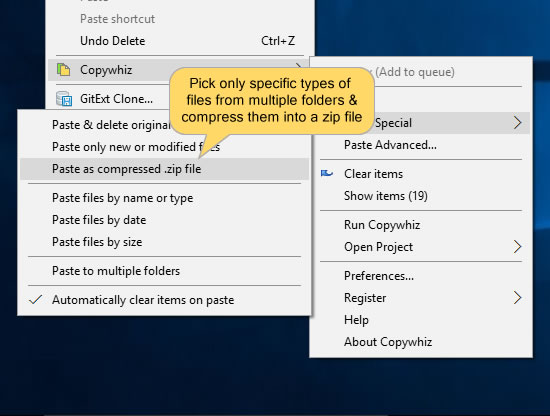Expand the Paste Special submenu arrow

click(x=517, y=123)
